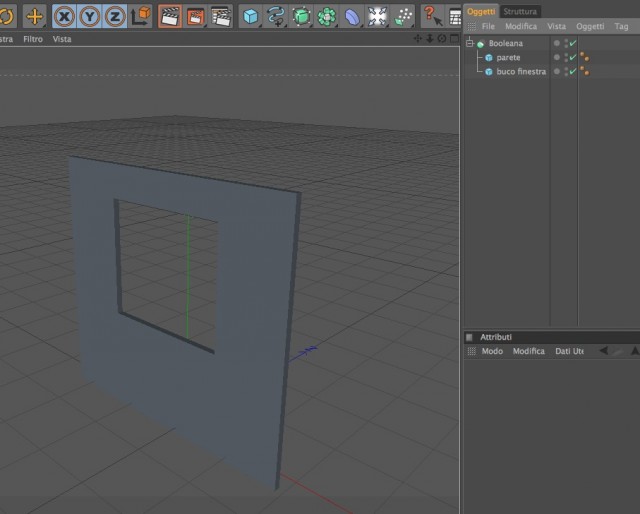Switch to the Struttura tab
The image size is (640, 514).
click(x=520, y=11)
